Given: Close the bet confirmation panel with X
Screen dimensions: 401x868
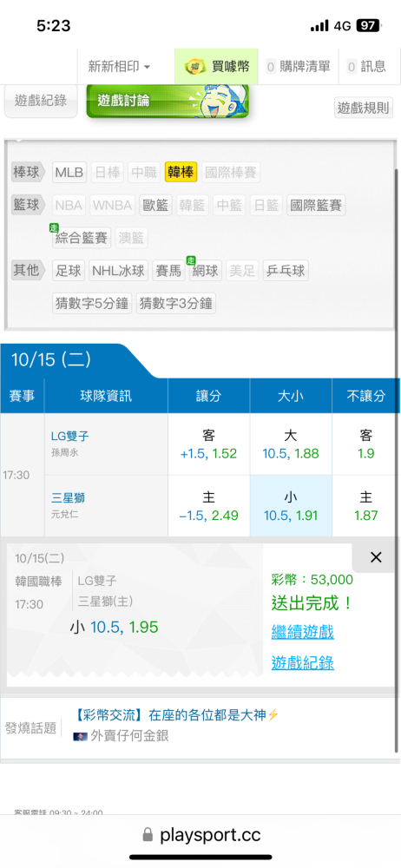Looking at the screenshot, I should pyautogui.click(x=376, y=557).
